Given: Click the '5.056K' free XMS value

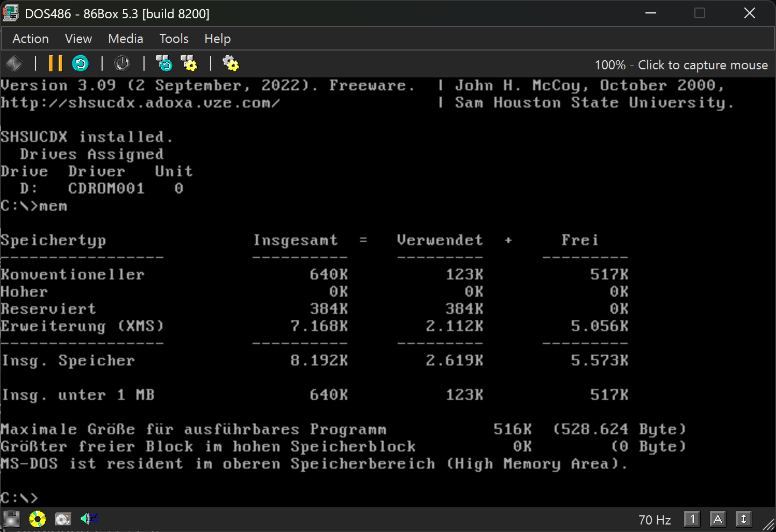Looking at the screenshot, I should [x=600, y=326].
